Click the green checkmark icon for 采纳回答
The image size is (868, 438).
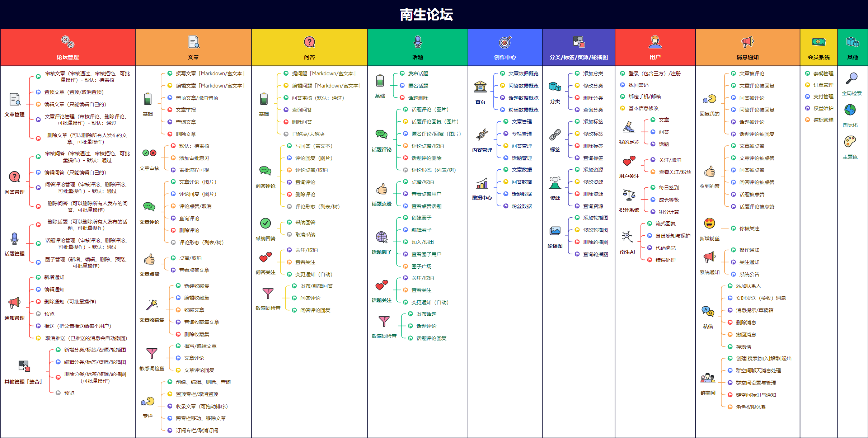coord(266,223)
